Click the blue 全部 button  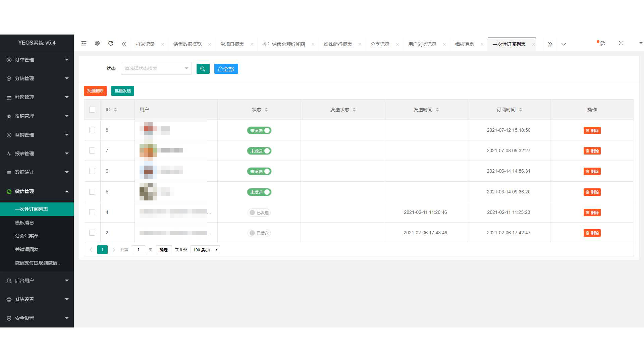(x=226, y=69)
